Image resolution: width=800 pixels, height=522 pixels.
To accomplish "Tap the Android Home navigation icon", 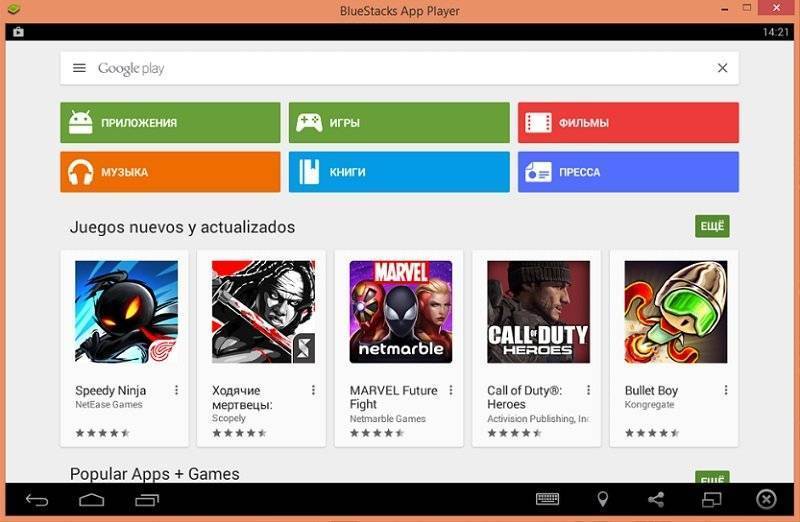I will 92,500.
